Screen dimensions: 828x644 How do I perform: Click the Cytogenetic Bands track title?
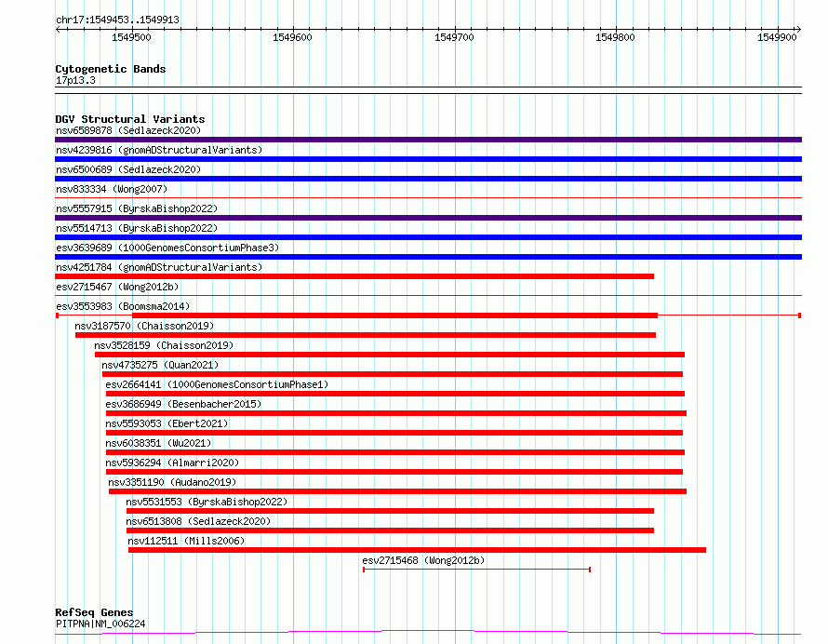pyautogui.click(x=111, y=69)
